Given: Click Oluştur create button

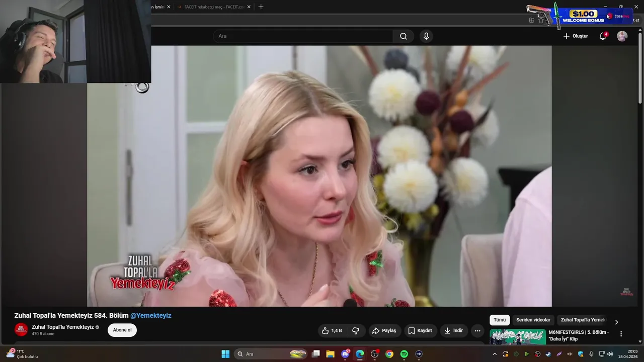Looking at the screenshot, I should coord(576,36).
